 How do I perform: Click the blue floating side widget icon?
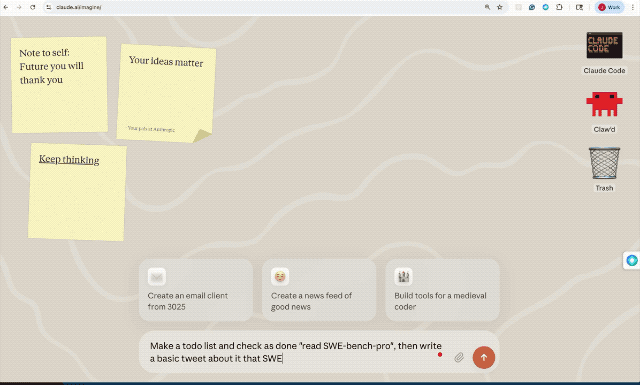pos(632,260)
